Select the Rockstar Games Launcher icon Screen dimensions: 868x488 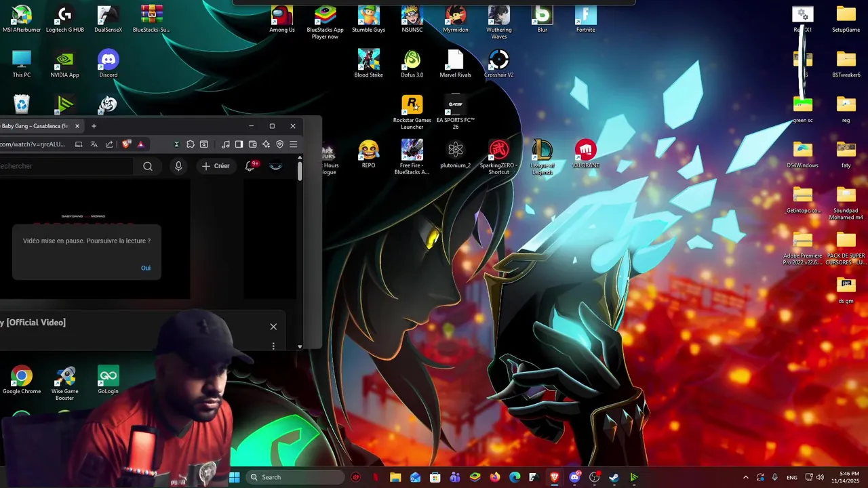(412, 113)
